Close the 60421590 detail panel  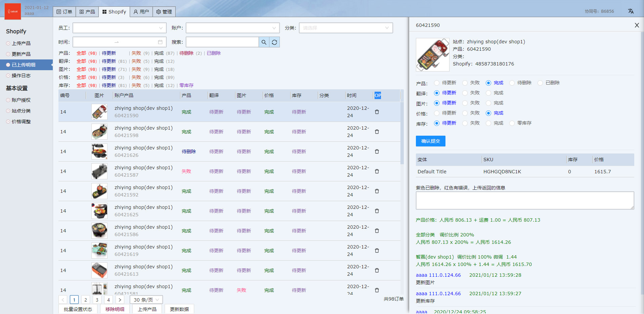(637, 25)
